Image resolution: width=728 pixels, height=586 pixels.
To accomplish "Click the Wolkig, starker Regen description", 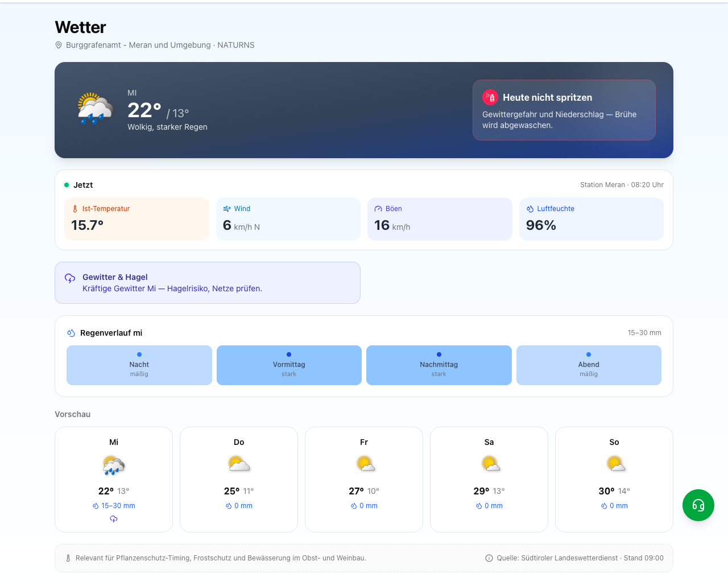I will click(x=167, y=127).
